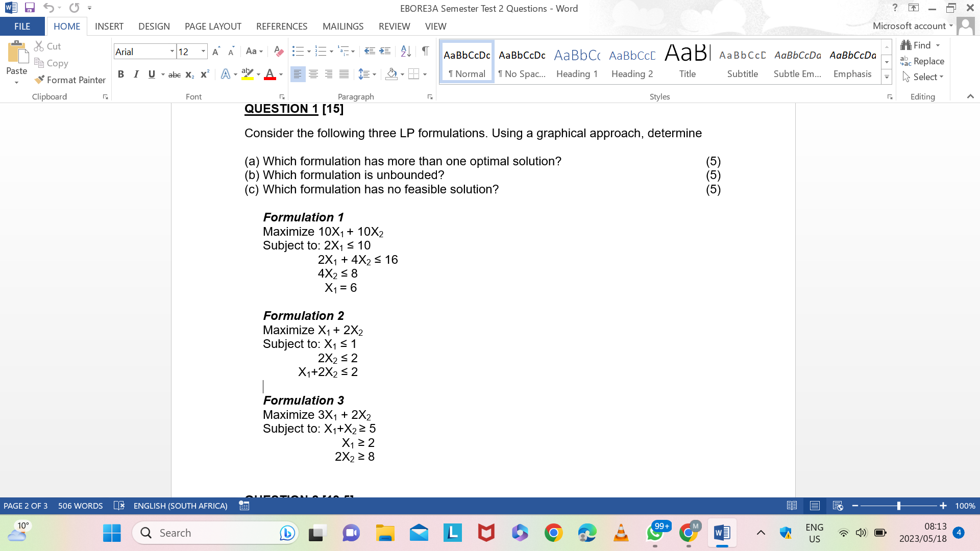The width and height of the screenshot is (980, 551).
Task: Show paragraph marks with the pilcrow icon
Action: [426, 51]
